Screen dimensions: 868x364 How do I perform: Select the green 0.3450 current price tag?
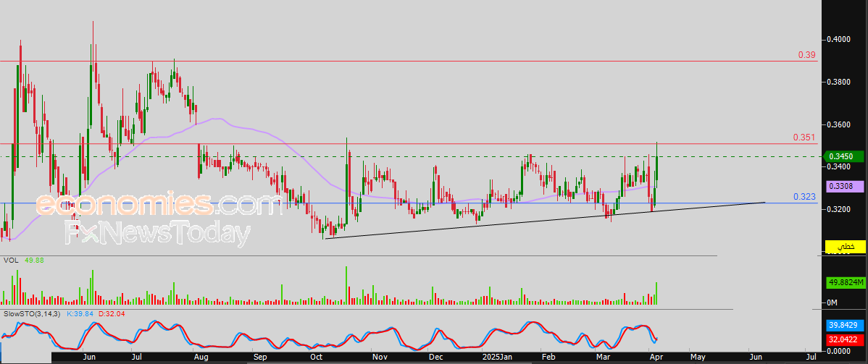(x=843, y=156)
